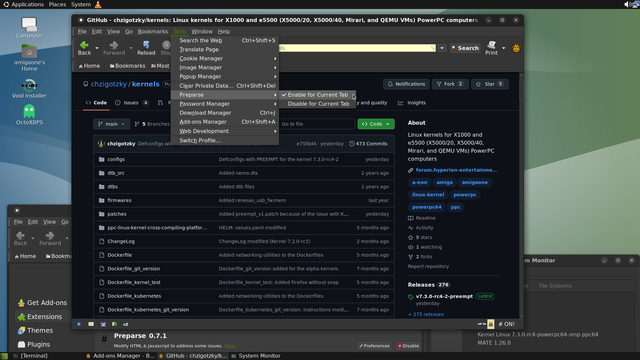The height and width of the screenshot is (360, 640).
Task: Click the Go to file input field
Action: (x=317, y=124)
